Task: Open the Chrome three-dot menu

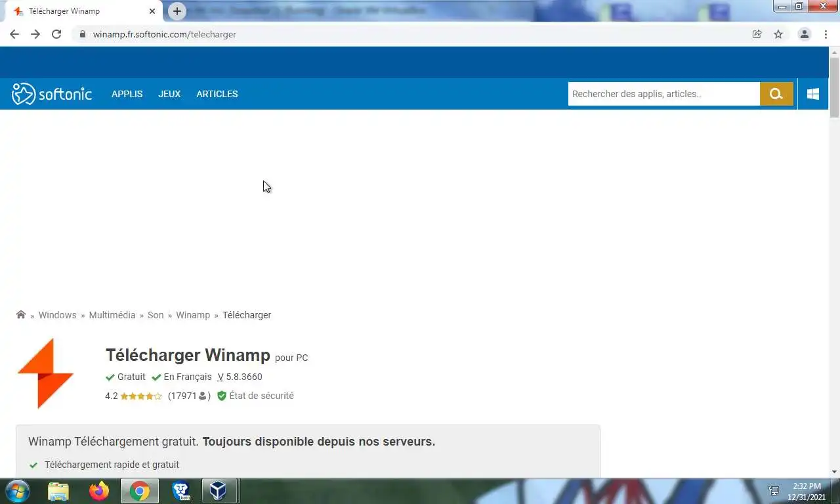Action: (826, 34)
